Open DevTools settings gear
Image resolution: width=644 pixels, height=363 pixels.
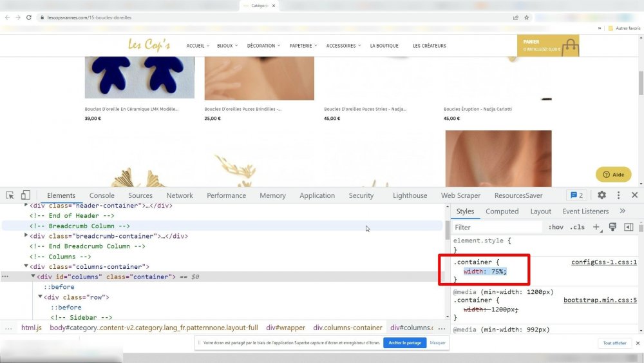601,195
